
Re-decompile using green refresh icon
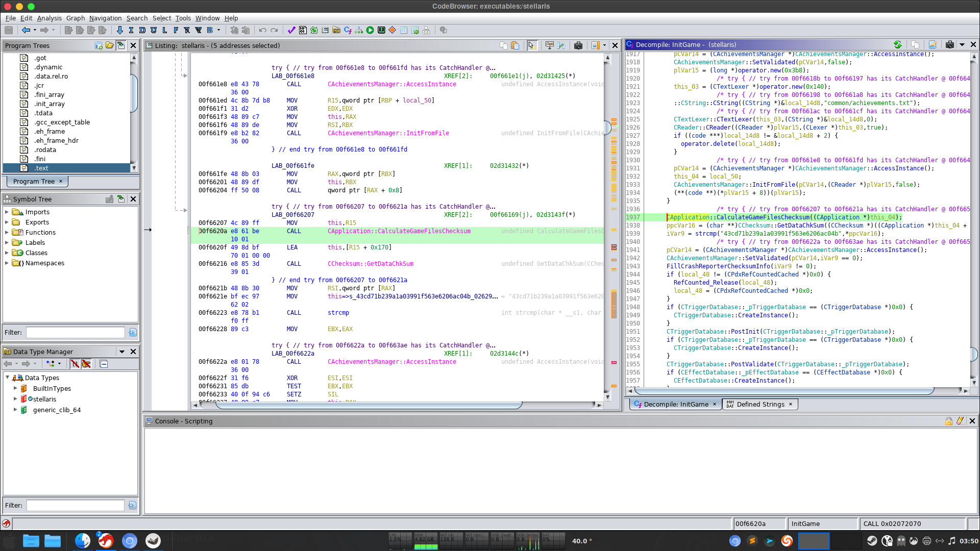[x=897, y=45]
